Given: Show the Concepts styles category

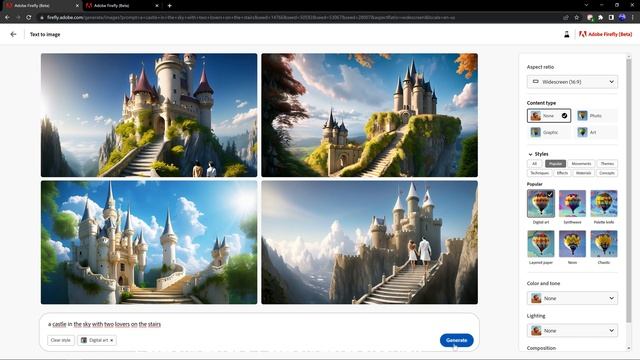Looking at the screenshot, I should pos(607,173).
